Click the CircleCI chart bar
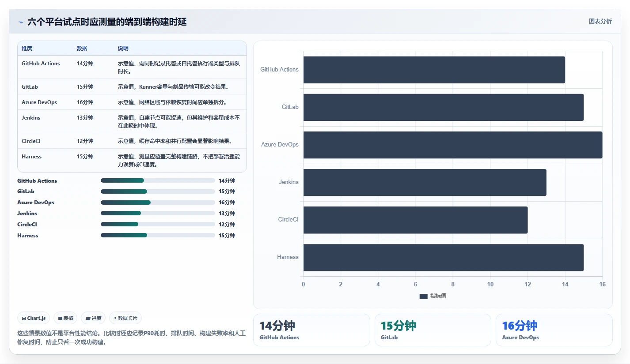 click(415, 220)
